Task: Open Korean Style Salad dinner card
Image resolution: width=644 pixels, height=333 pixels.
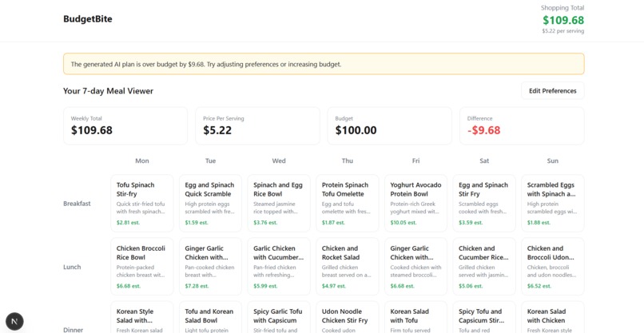Action: tap(142, 317)
